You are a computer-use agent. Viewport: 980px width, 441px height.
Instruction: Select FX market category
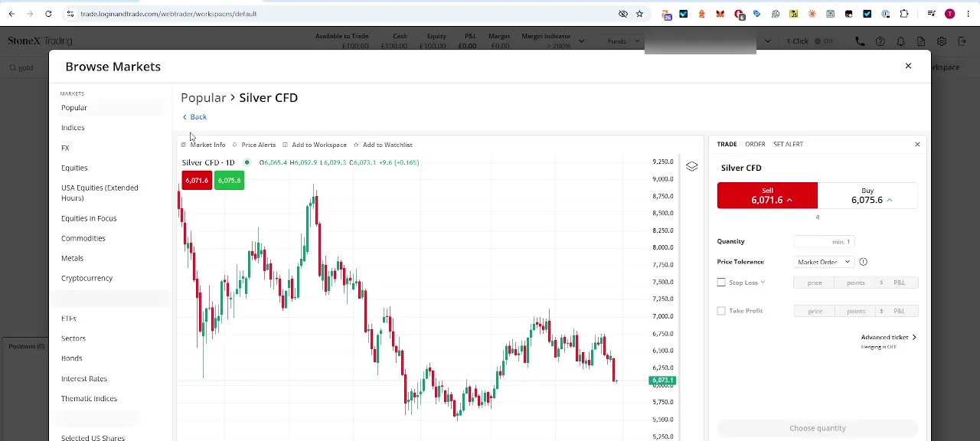65,148
